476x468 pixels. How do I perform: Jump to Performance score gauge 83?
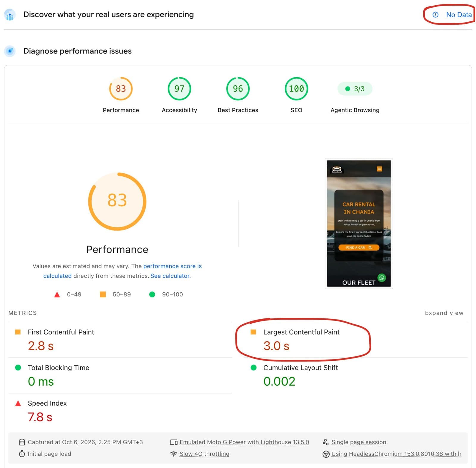coord(121,89)
